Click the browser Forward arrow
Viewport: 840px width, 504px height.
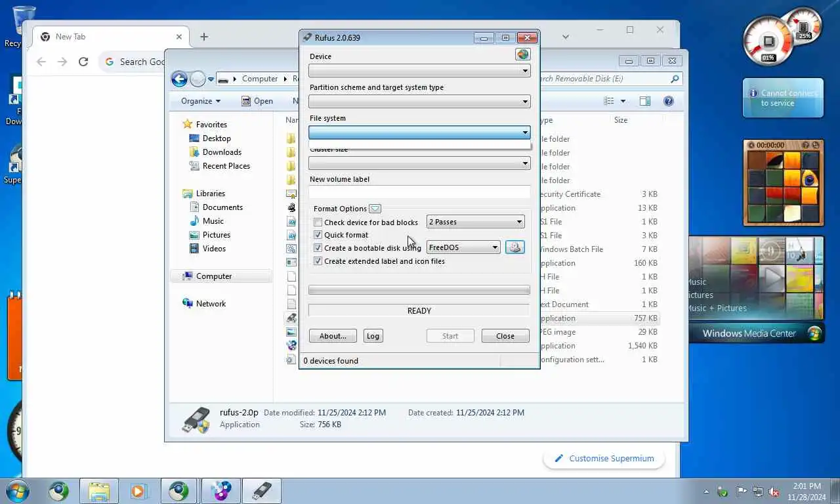click(62, 62)
